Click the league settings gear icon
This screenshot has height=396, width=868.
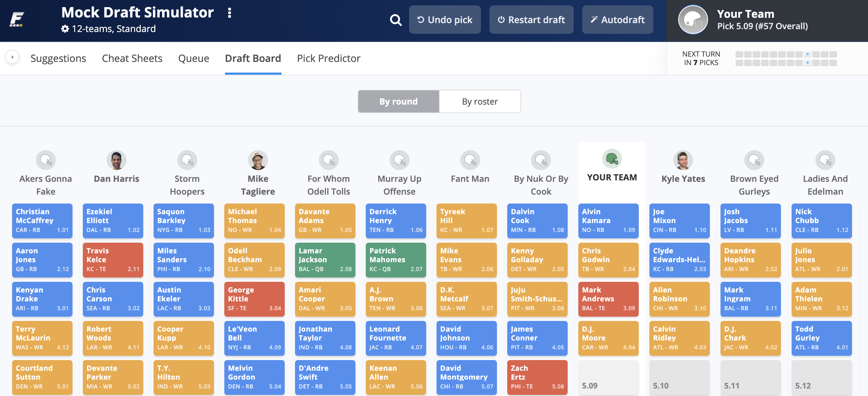pos(65,29)
